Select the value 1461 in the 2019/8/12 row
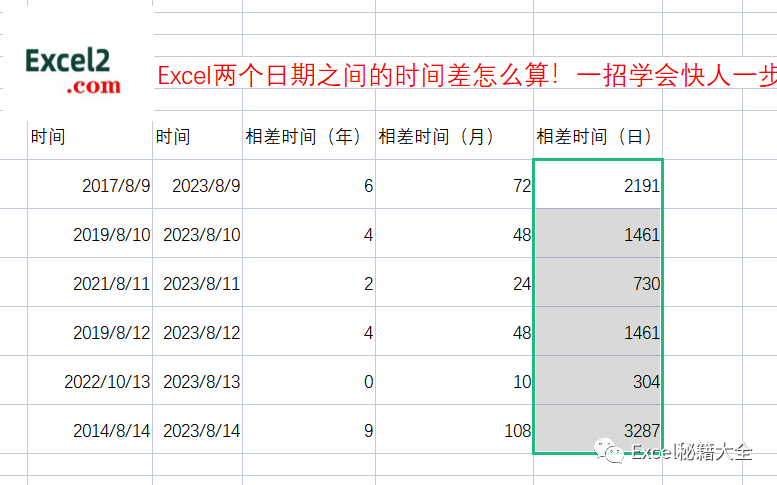Screen dimensions: 777x485 [x=598, y=331]
